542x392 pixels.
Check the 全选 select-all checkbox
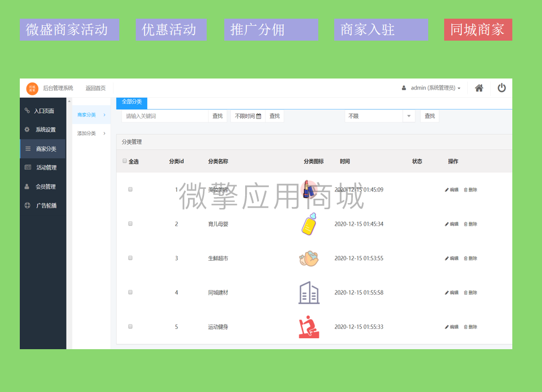point(125,161)
